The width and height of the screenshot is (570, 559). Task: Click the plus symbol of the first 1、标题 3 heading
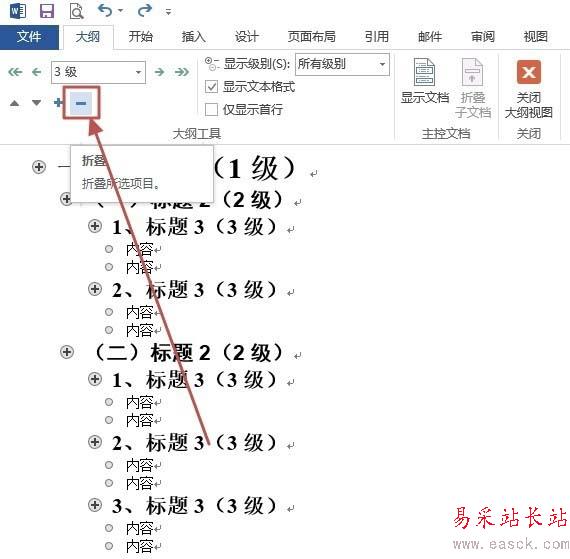point(95,226)
